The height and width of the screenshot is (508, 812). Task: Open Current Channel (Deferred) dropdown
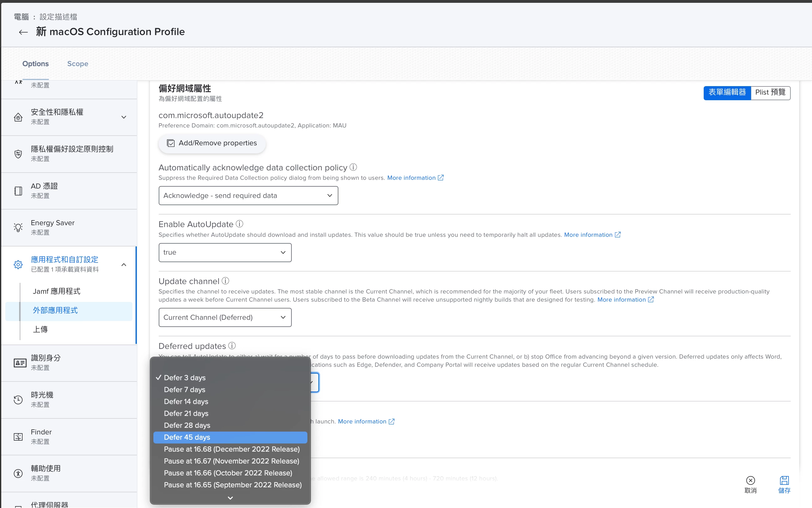point(225,317)
